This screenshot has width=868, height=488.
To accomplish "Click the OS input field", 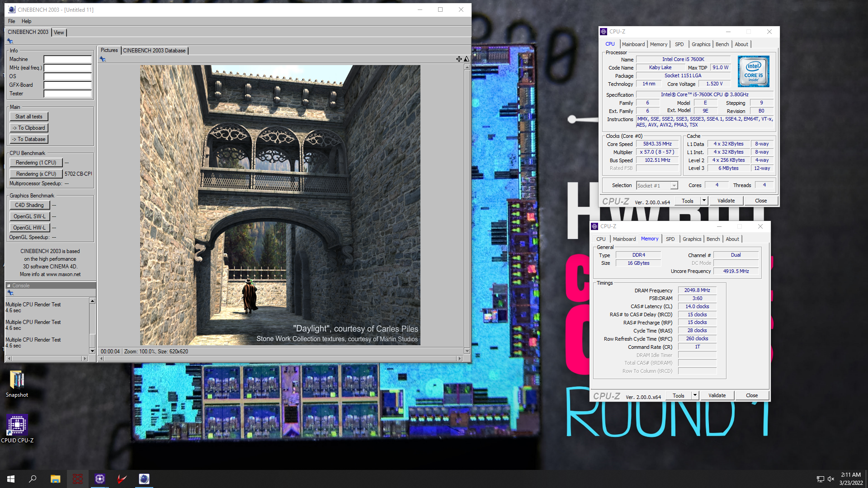I will [x=68, y=76].
